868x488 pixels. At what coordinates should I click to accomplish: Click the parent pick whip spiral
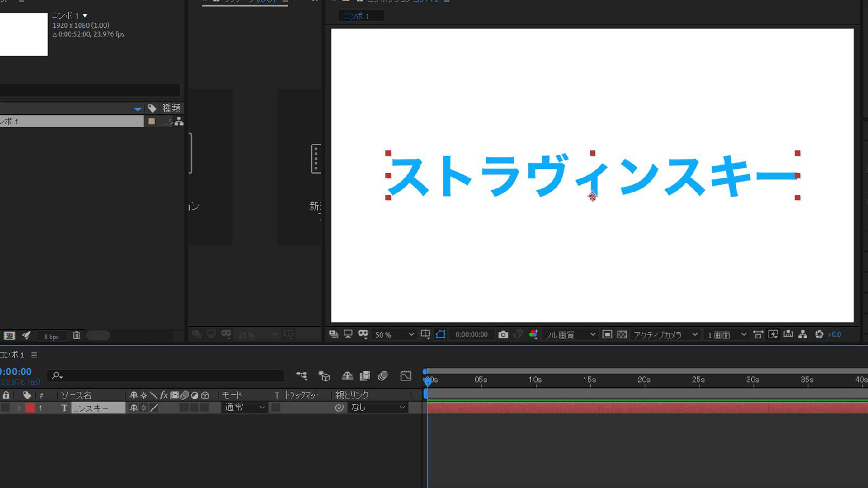click(339, 408)
